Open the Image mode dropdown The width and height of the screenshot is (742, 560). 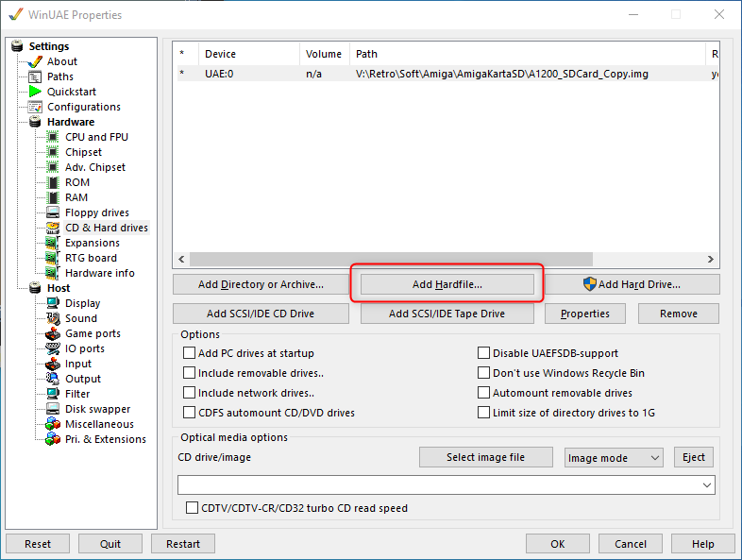click(614, 458)
